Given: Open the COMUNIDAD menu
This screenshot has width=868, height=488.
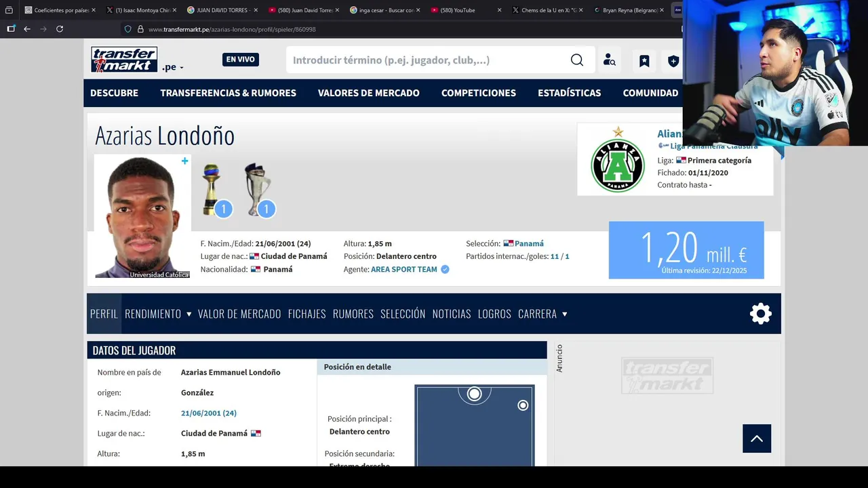Looking at the screenshot, I should coord(650,93).
